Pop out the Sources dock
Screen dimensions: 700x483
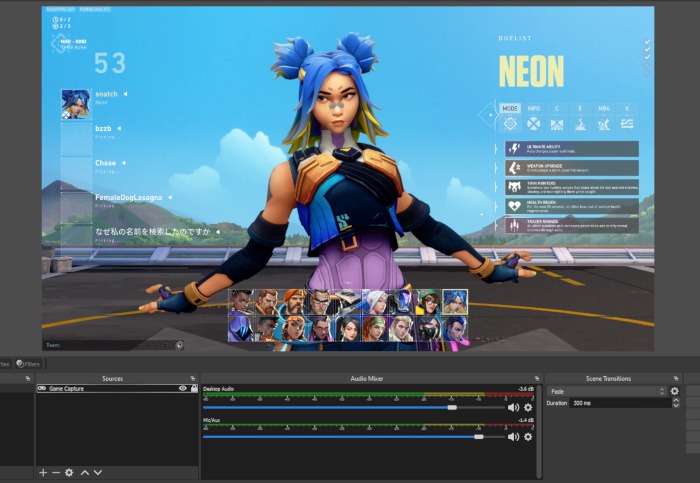(192, 379)
